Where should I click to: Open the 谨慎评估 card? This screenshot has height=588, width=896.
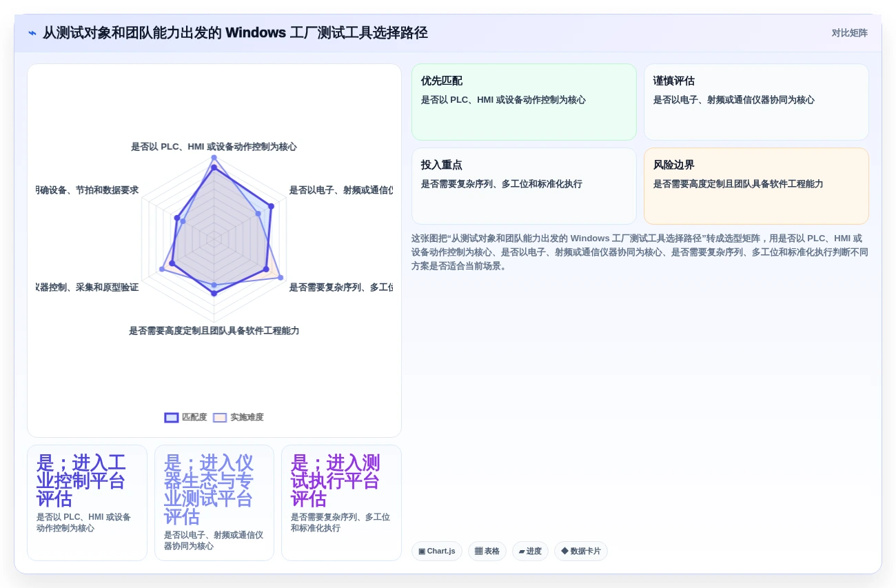(756, 102)
